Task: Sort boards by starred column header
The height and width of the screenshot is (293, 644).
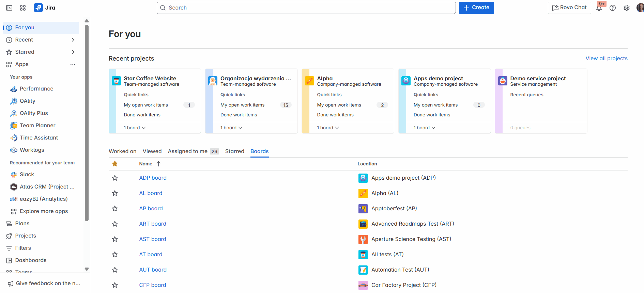Action: (x=115, y=164)
